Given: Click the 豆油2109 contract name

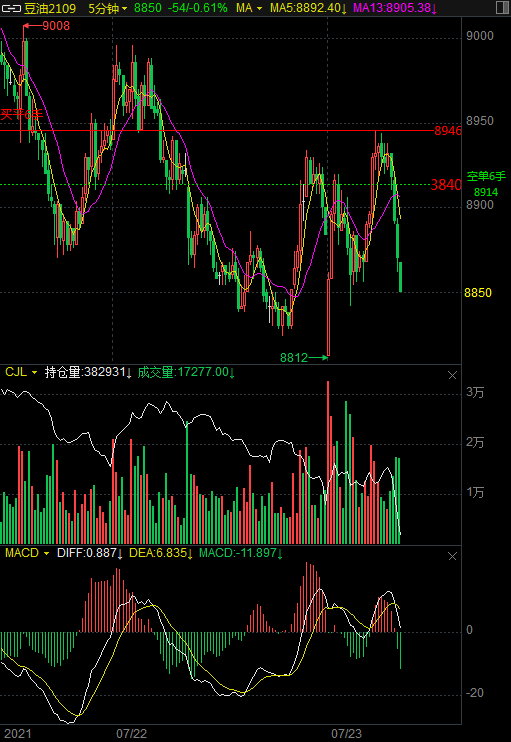Looking at the screenshot, I should pos(50,8).
